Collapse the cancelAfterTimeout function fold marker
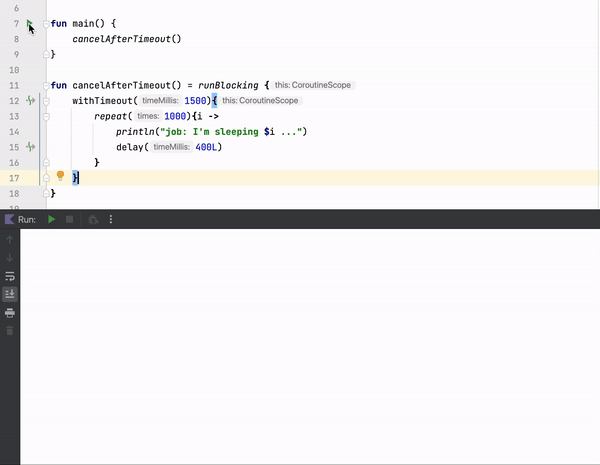This screenshot has height=465, width=600. (x=46, y=86)
